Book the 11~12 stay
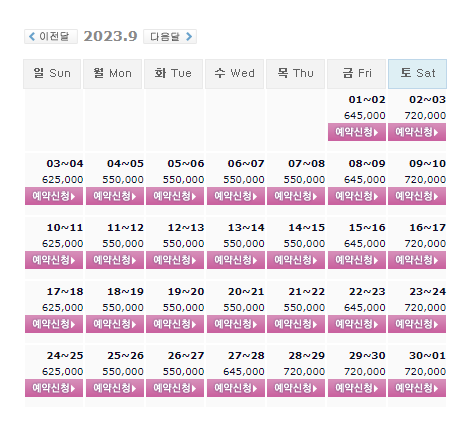 pos(115,260)
